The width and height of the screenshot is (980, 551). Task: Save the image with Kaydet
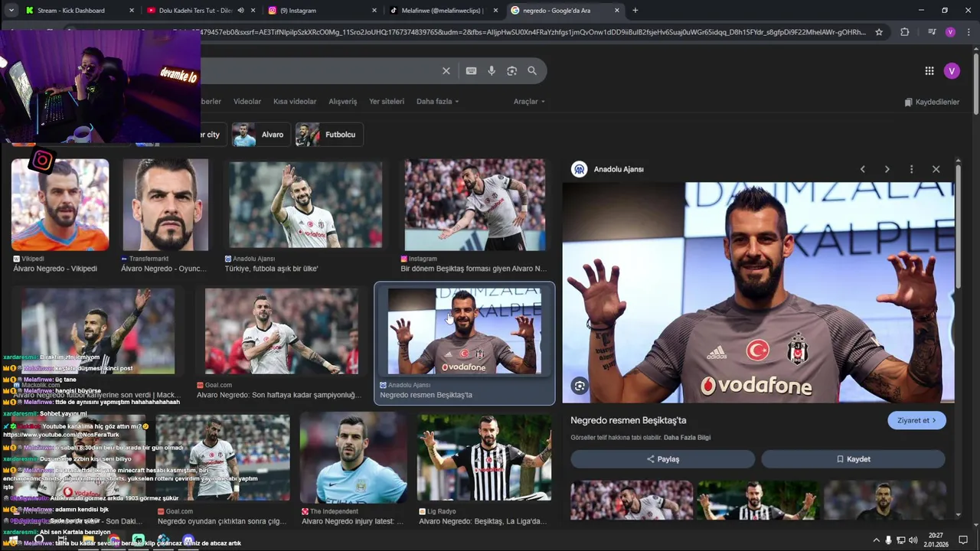pos(853,459)
